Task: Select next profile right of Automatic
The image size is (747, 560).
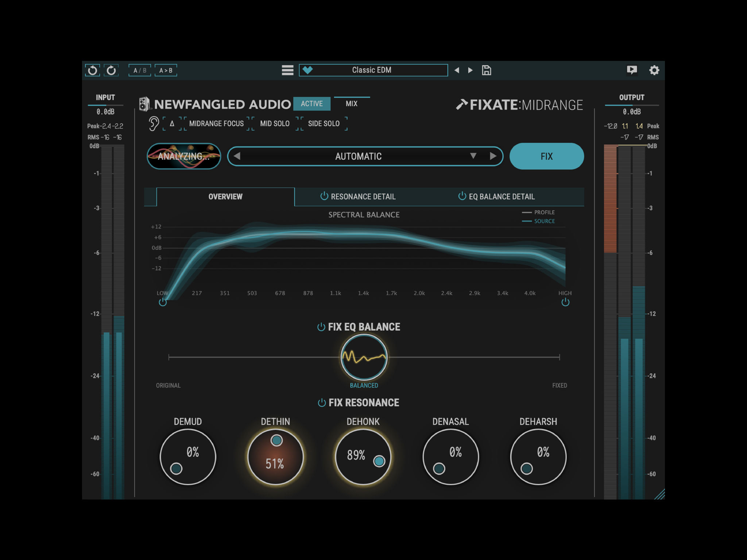Action: point(493,156)
